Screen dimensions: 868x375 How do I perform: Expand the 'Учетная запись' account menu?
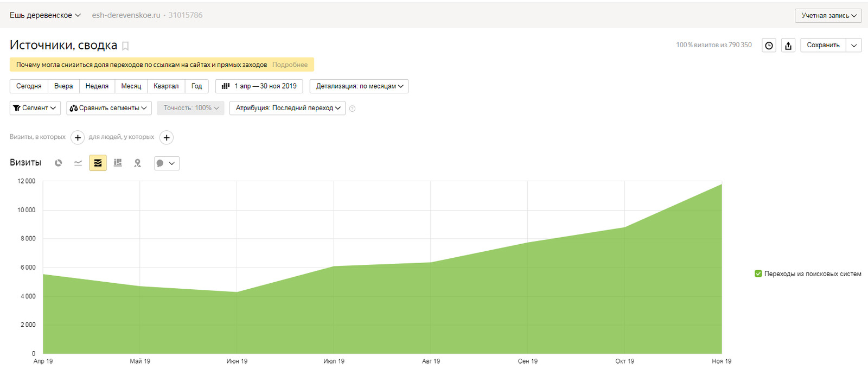[828, 16]
